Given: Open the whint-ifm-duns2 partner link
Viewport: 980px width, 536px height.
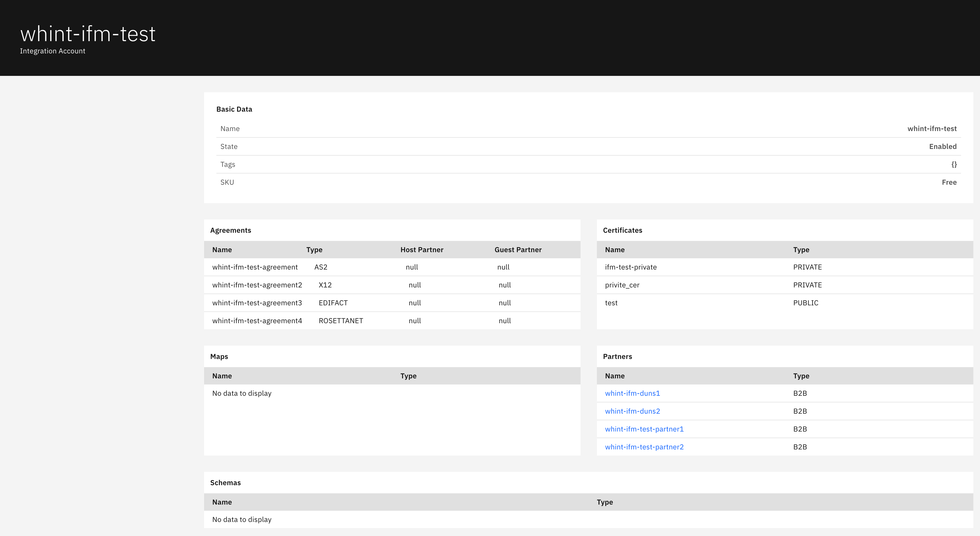Looking at the screenshot, I should [632, 411].
